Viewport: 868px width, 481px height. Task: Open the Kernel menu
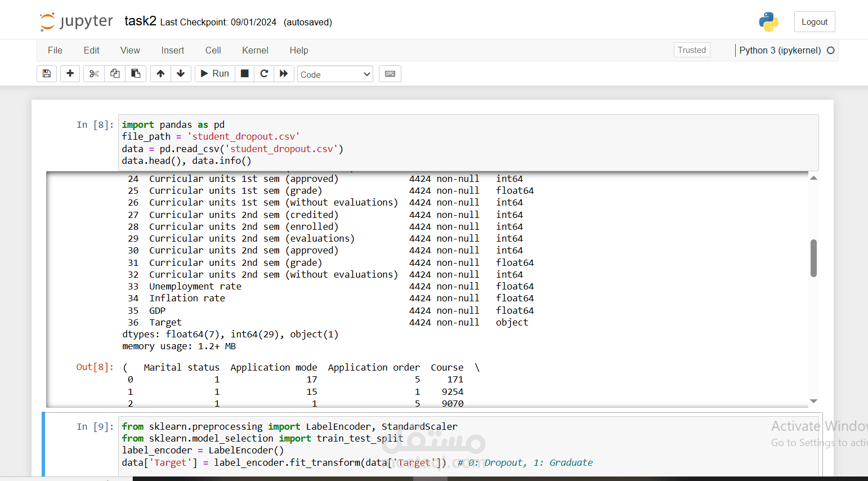(x=255, y=50)
